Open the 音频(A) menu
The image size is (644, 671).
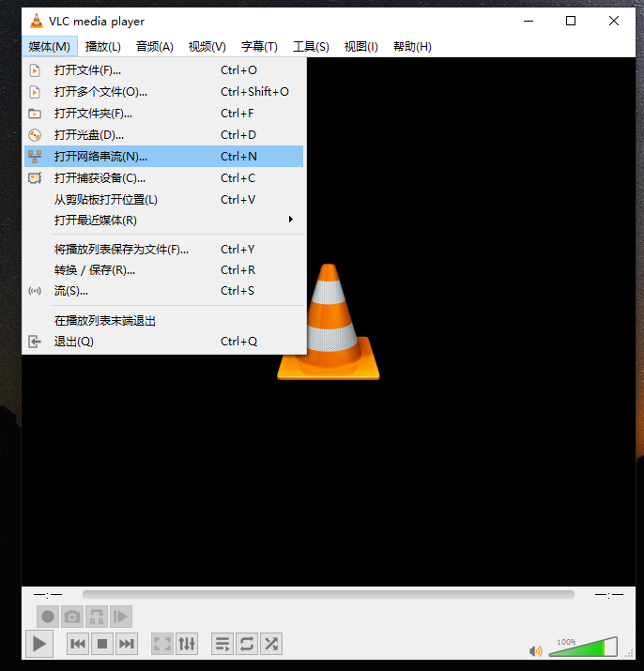(x=155, y=46)
